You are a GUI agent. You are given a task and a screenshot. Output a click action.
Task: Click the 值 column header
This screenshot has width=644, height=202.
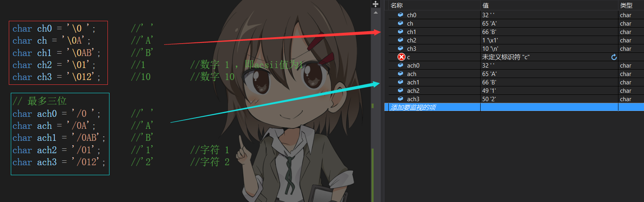pyautogui.click(x=549, y=5)
